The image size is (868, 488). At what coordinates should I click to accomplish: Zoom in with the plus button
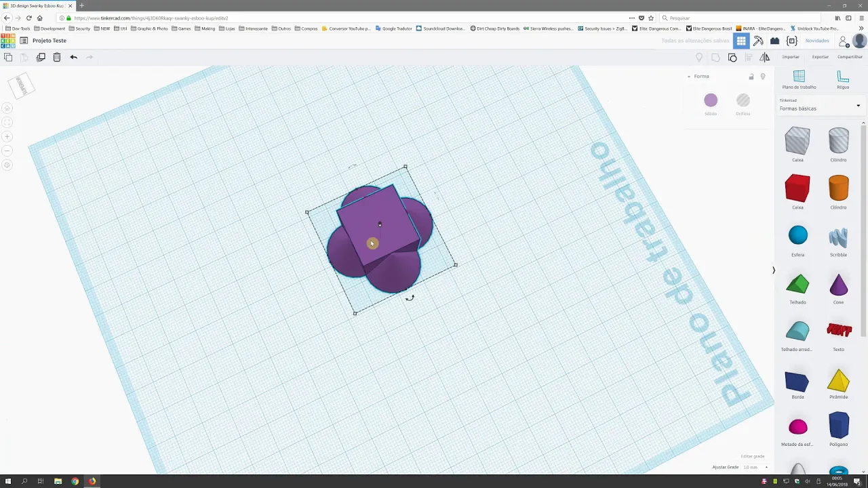pyautogui.click(x=7, y=136)
